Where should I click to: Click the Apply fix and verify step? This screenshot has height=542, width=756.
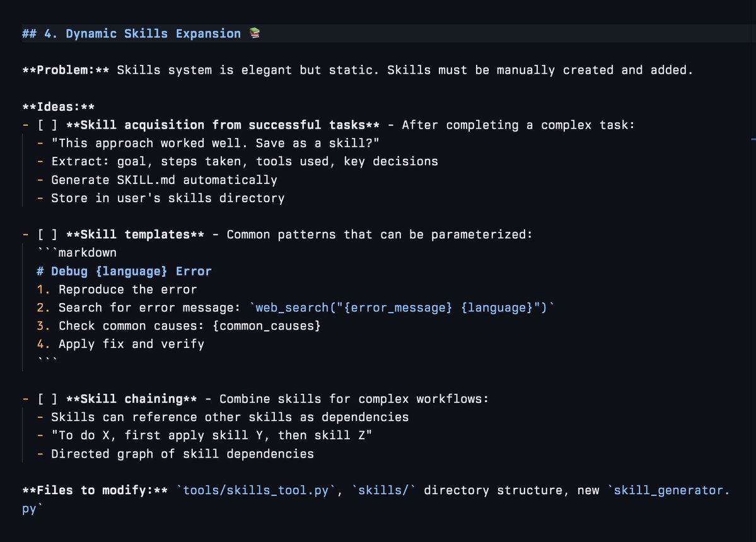click(x=131, y=344)
